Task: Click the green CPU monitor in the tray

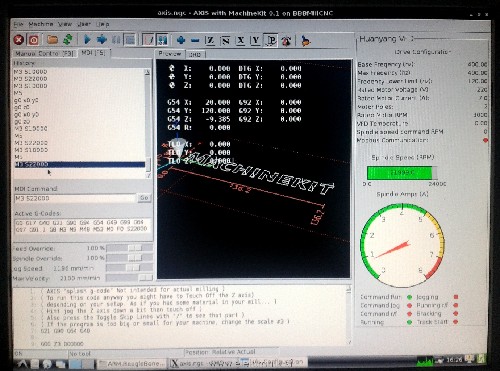Action: (x=425, y=361)
